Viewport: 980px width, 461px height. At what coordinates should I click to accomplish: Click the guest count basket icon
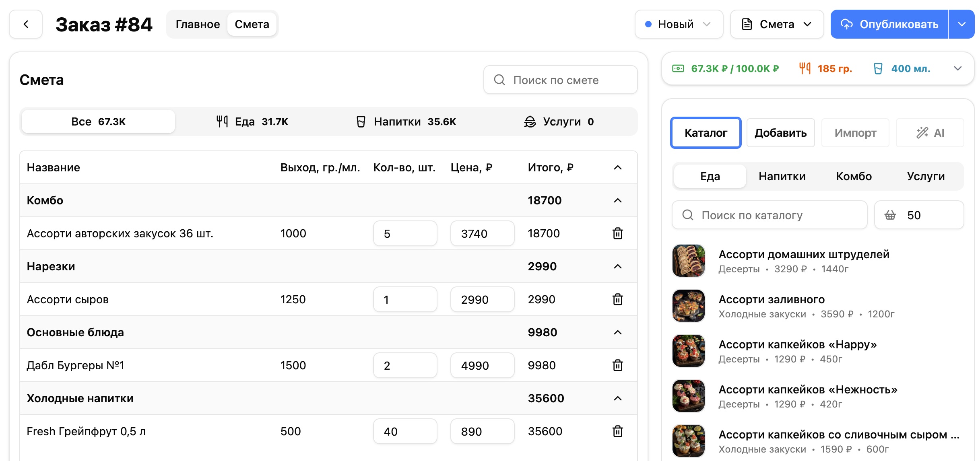pyautogui.click(x=890, y=215)
